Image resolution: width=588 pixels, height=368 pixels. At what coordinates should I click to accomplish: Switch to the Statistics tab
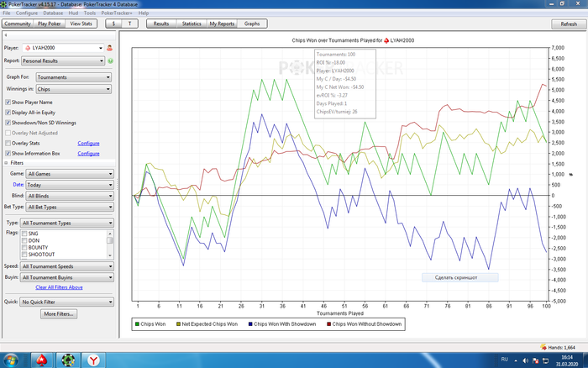(x=192, y=24)
